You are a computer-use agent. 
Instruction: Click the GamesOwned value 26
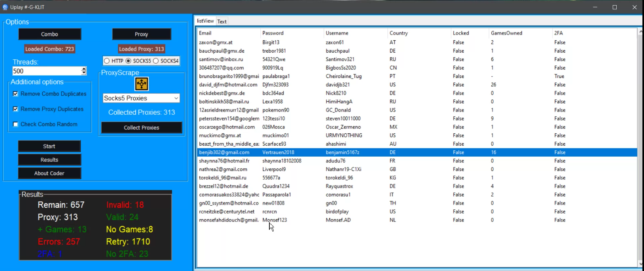(493, 85)
